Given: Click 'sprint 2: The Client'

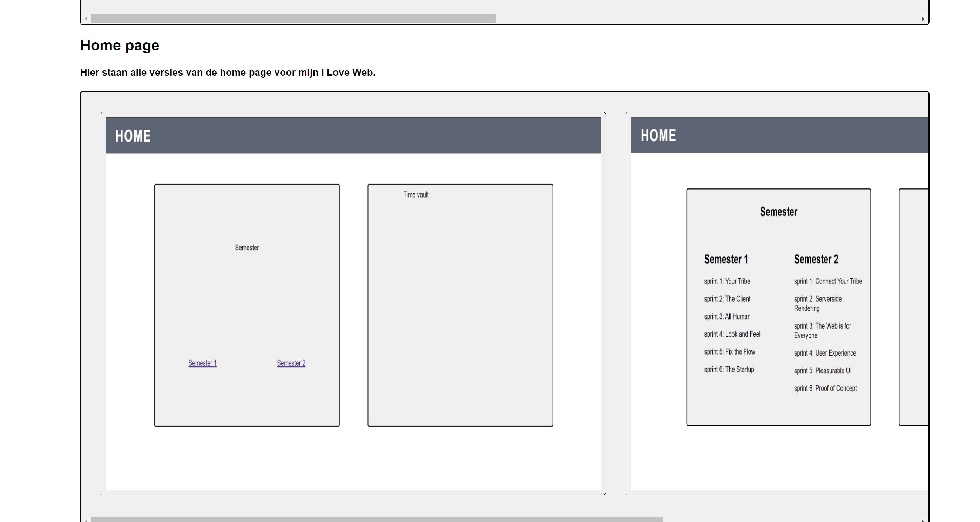Looking at the screenshot, I should (x=727, y=299).
